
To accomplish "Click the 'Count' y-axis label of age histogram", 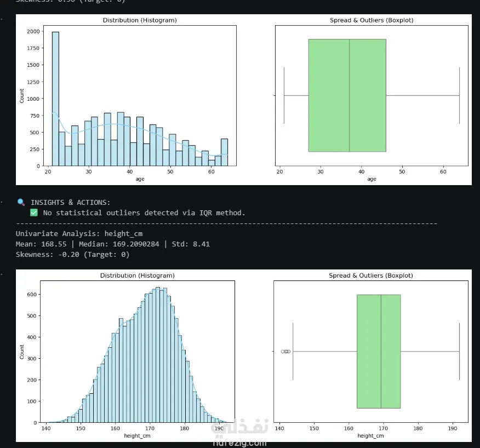I will pos(22,96).
